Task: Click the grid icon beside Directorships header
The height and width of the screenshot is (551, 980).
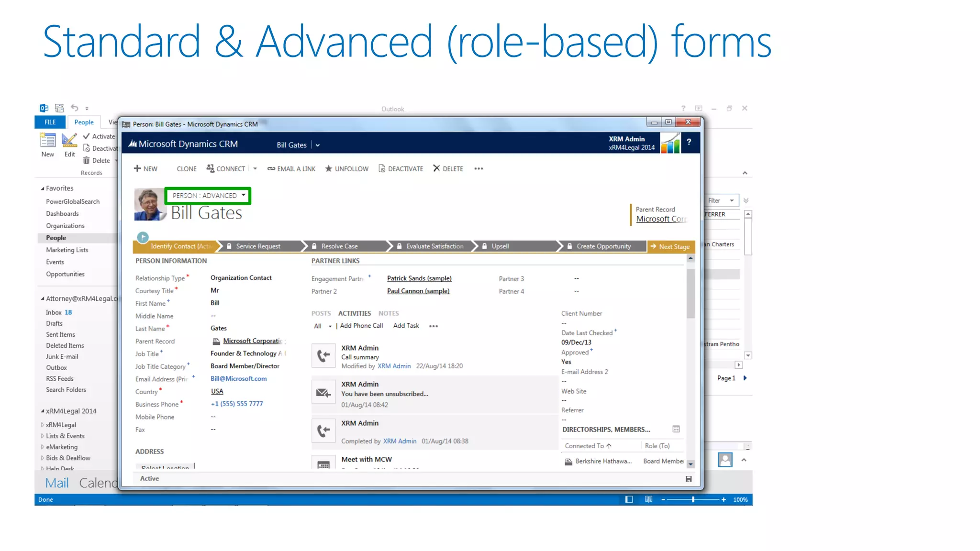Action: click(676, 429)
